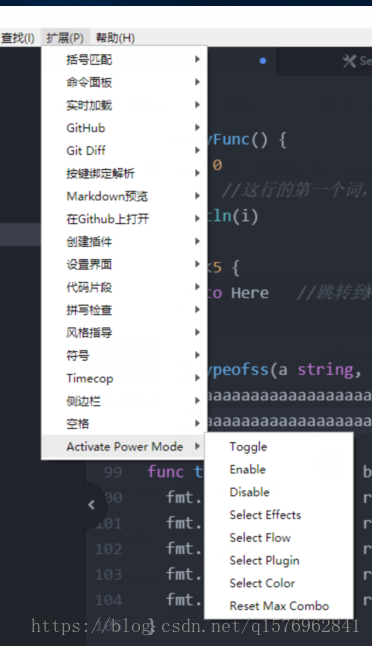372x646 pixels.
Task: Expand arrow next to Git Diff
Action: click(197, 150)
